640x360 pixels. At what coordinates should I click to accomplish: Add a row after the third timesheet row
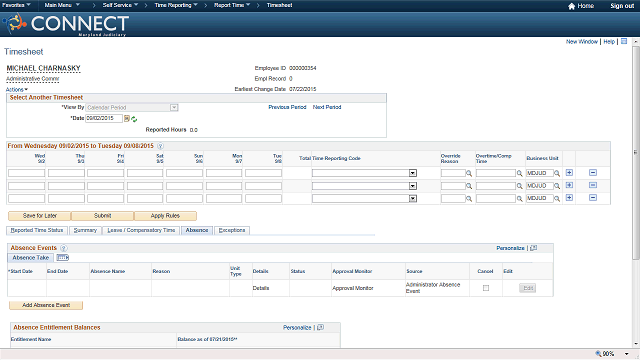point(569,198)
